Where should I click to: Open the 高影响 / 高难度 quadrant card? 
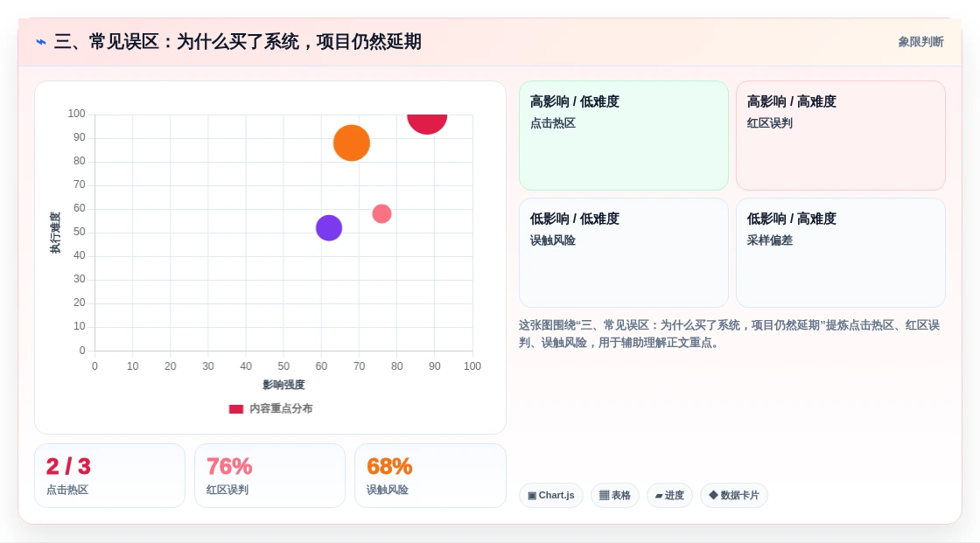click(x=841, y=136)
